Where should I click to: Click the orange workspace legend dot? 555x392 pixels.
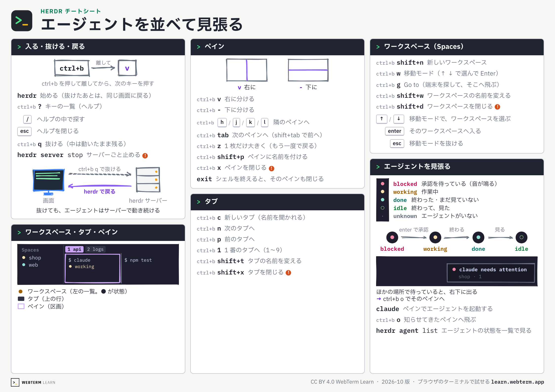coord(21,292)
